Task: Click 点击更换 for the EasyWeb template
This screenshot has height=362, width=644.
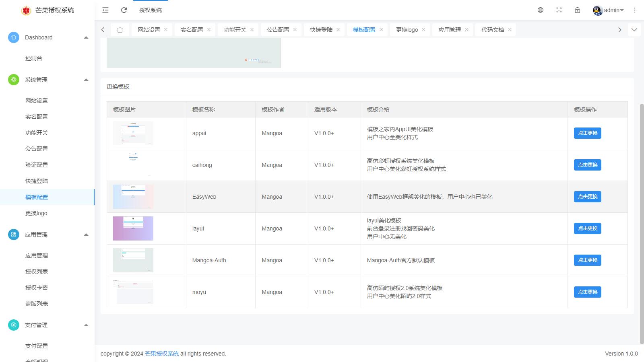Action: pos(587,197)
